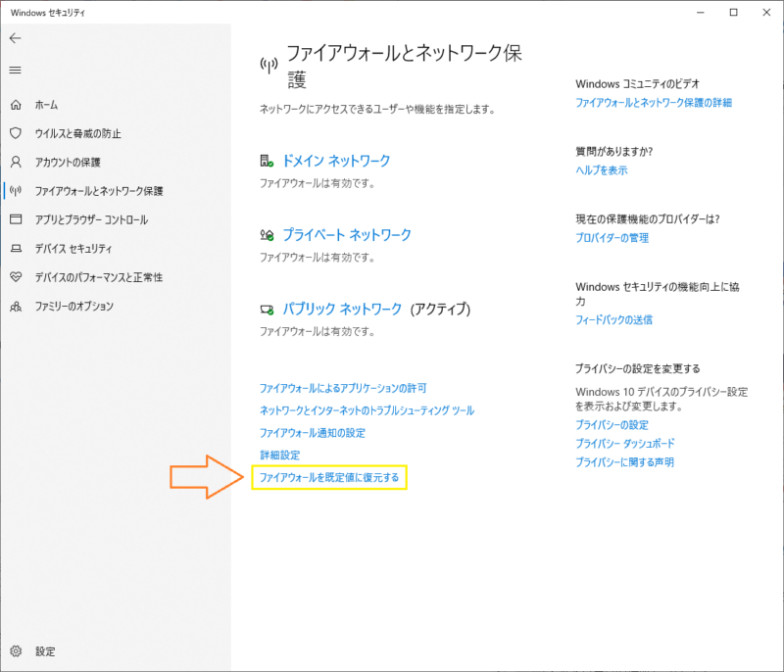
Task: Click the laptop icon for device security
Action: coord(16,248)
